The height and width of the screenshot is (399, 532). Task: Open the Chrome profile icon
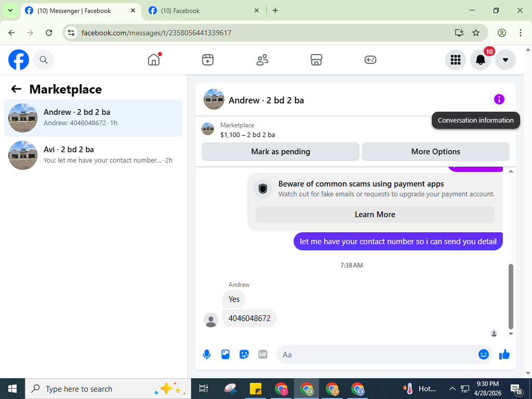[x=502, y=33]
